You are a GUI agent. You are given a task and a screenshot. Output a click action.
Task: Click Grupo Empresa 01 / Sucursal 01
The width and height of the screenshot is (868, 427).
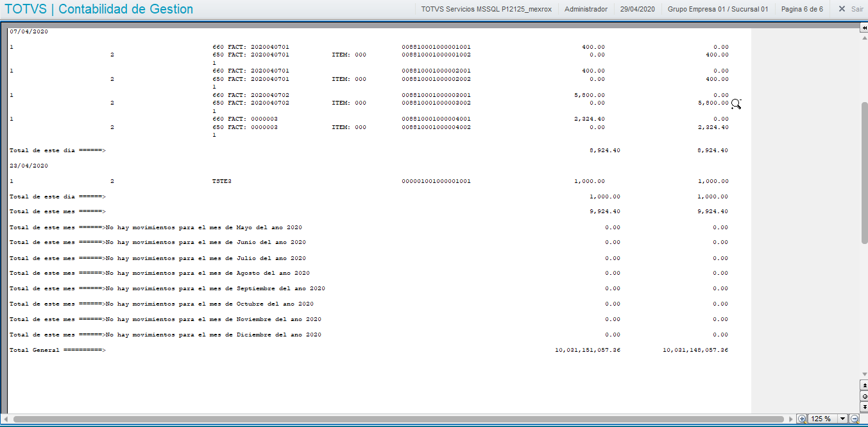click(x=717, y=9)
